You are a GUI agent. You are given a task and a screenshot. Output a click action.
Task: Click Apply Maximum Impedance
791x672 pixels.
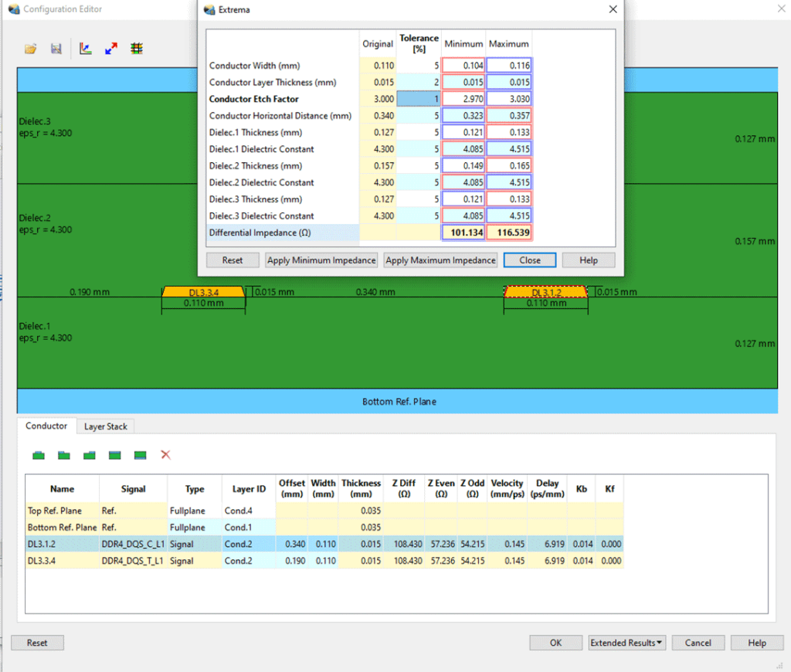pos(440,260)
